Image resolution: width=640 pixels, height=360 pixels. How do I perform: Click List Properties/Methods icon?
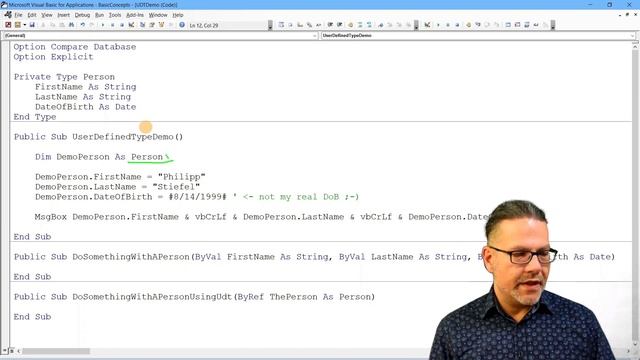(281, 25)
